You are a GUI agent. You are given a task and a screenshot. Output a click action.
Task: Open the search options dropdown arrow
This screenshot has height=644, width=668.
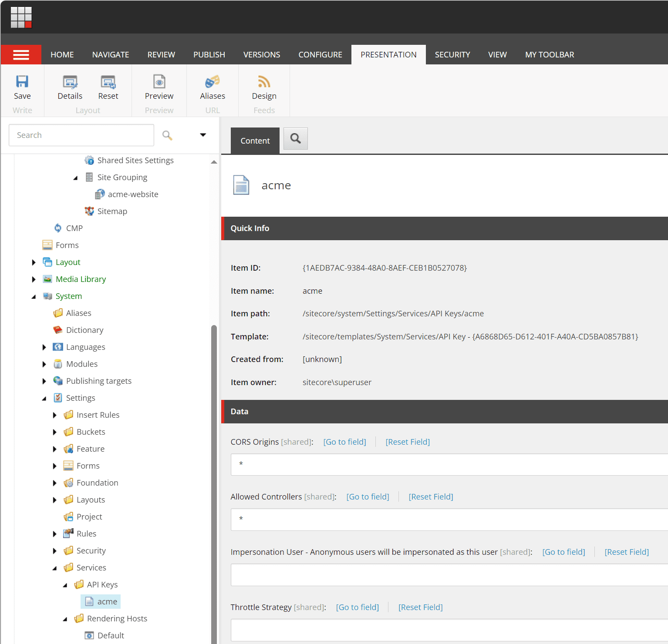203,135
